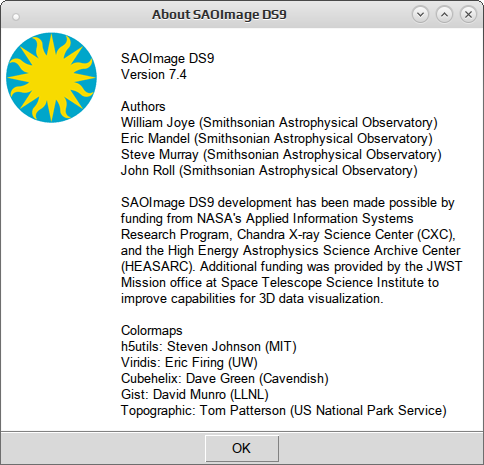Click the 'funding from NASA's Applied Information Systems' line
This screenshot has width=484, height=465.
point(267,218)
